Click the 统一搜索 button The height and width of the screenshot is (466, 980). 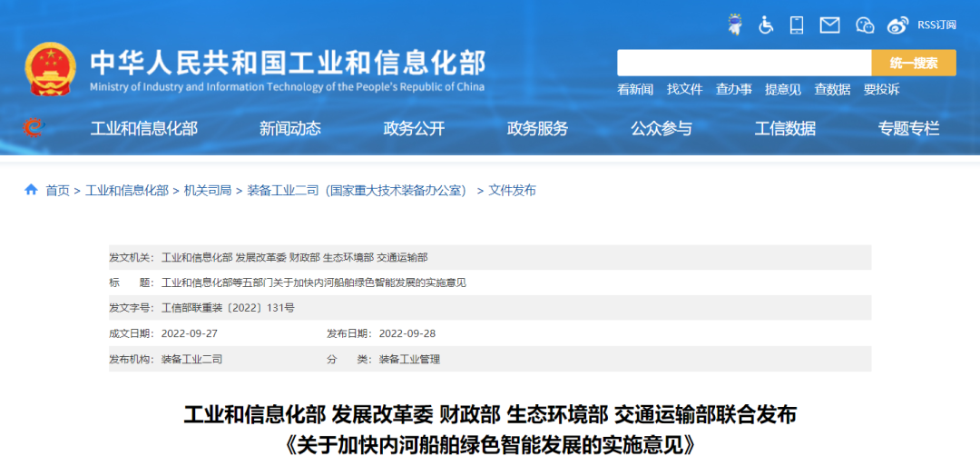coord(914,63)
